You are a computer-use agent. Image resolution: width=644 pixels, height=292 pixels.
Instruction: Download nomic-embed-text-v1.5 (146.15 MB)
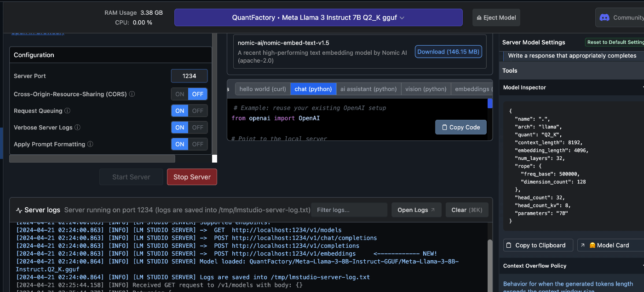(x=448, y=52)
